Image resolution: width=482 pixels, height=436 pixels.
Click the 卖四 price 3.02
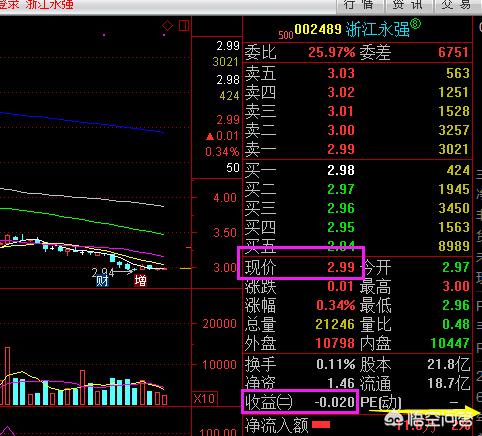pos(341,92)
